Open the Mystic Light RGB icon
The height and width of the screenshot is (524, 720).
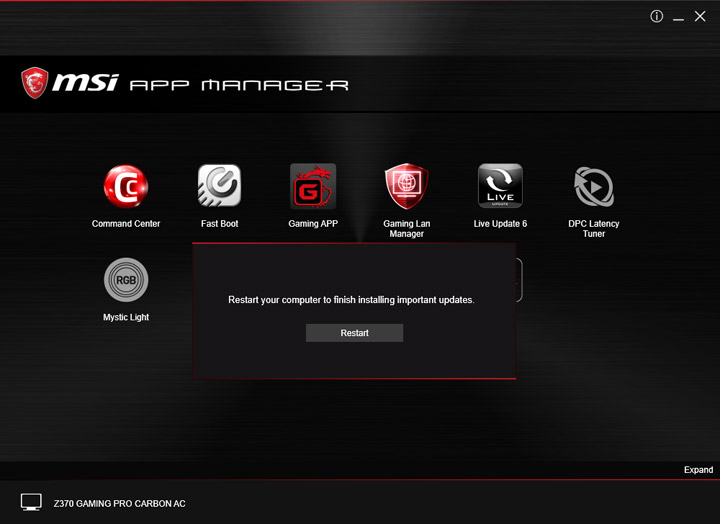click(126, 280)
